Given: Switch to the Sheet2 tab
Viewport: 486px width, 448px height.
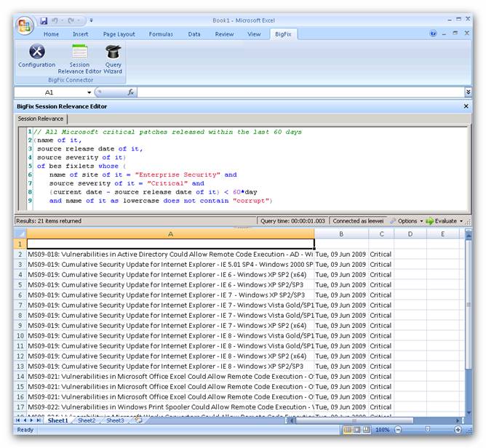Looking at the screenshot, I should (87, 420).
